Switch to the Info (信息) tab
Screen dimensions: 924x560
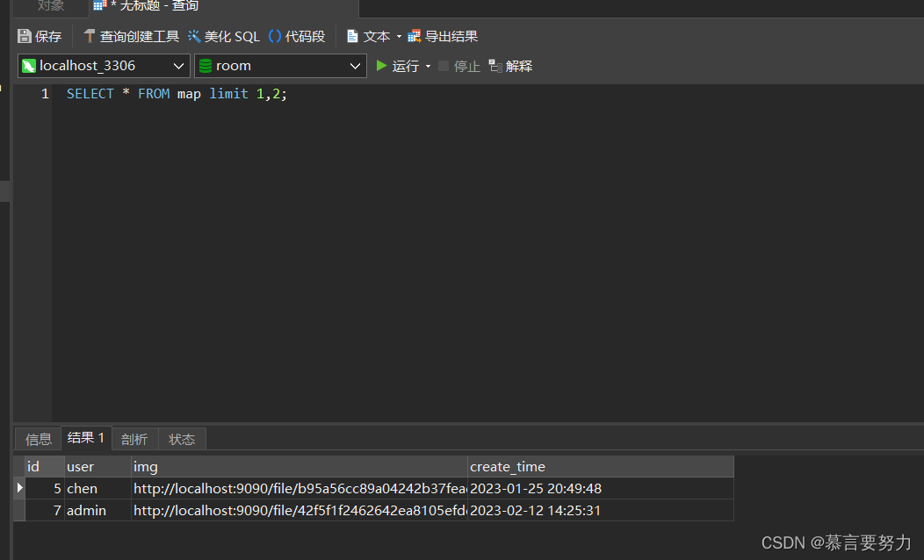coord(39,439)
